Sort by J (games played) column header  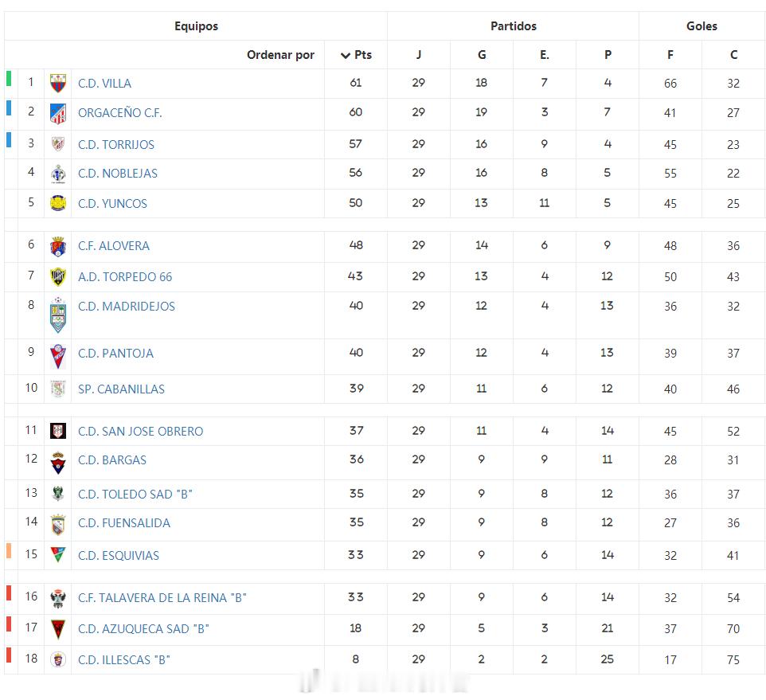[419, 55]
